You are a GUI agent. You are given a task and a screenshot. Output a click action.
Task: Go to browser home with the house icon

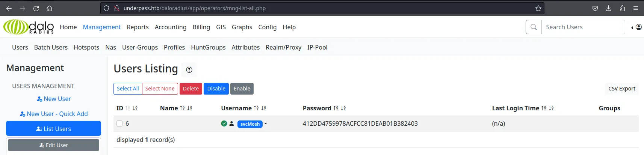pyautogui.click(x=49, y=8)
